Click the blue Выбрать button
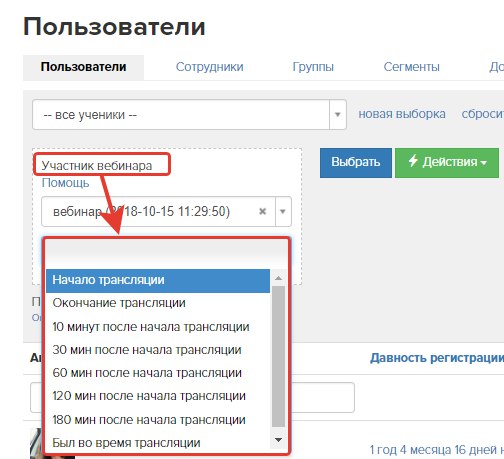The height and width of the screenshot is (459, 504). (356, 163)
